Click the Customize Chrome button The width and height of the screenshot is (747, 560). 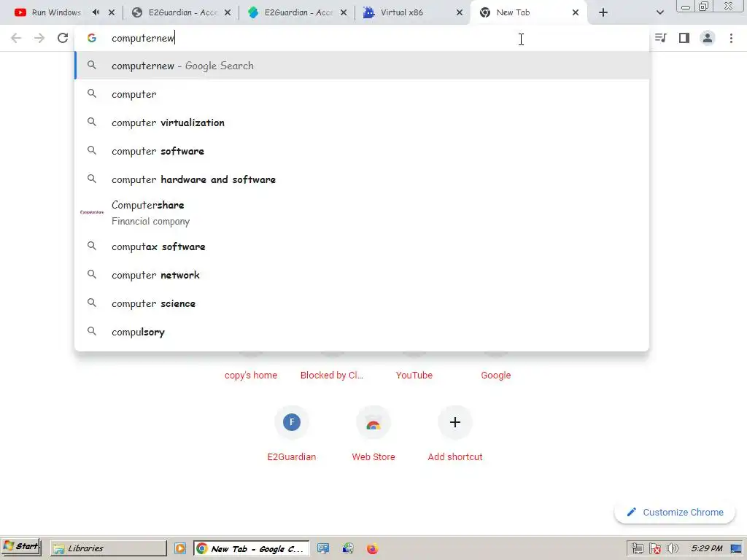(x=675, y=513)
